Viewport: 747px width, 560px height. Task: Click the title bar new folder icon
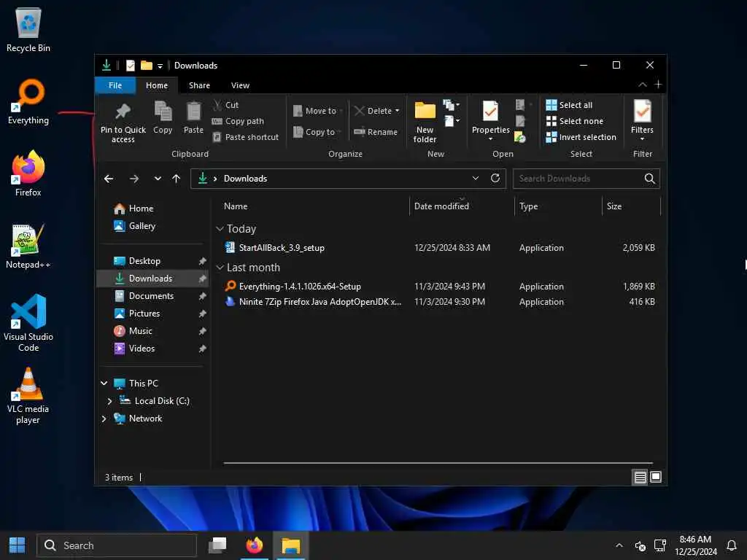click(x=146, y=65)
